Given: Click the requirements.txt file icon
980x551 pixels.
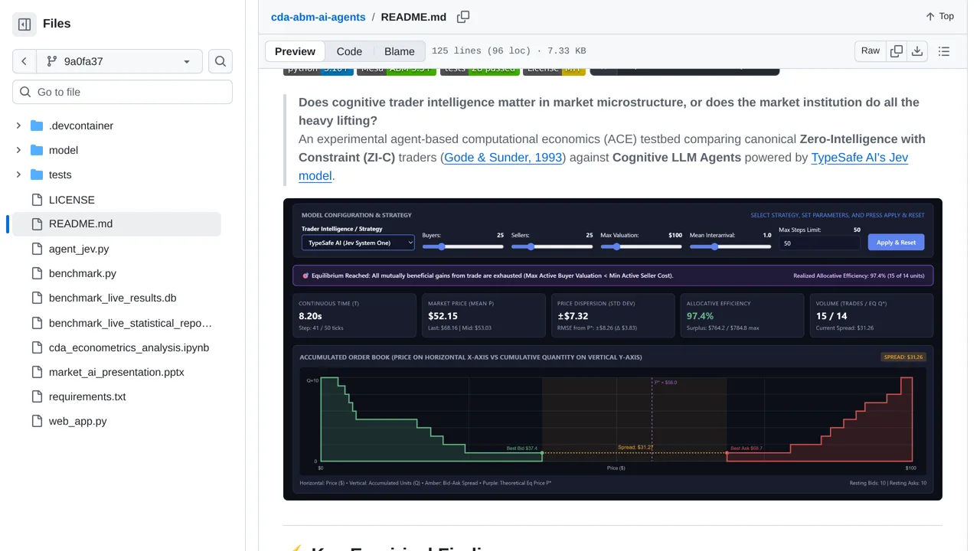Looking at the screenshot, I should click(x=37, y=396).
